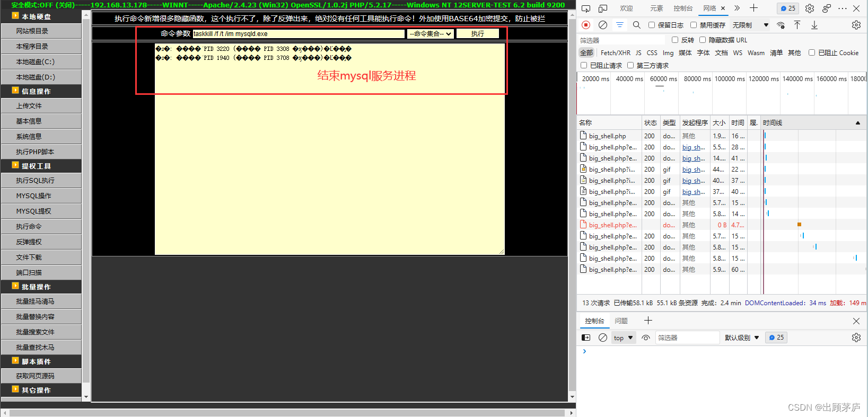The width and height of the screenshot is (868, 417).
Task: Open network conditions wifi-gear icon
Action: click(x=781, y=25)
